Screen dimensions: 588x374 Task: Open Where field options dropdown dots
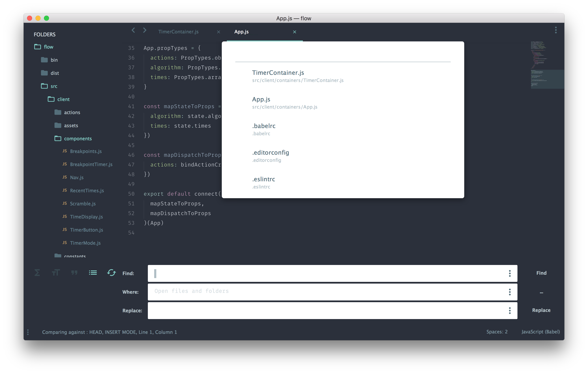510,292
